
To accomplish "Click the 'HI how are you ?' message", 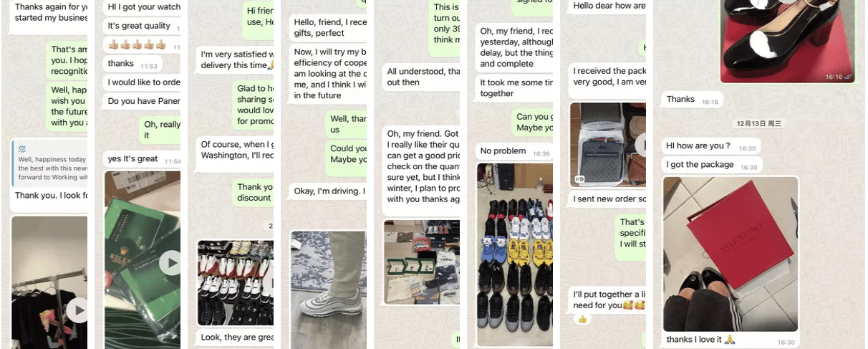I will 710,146.
